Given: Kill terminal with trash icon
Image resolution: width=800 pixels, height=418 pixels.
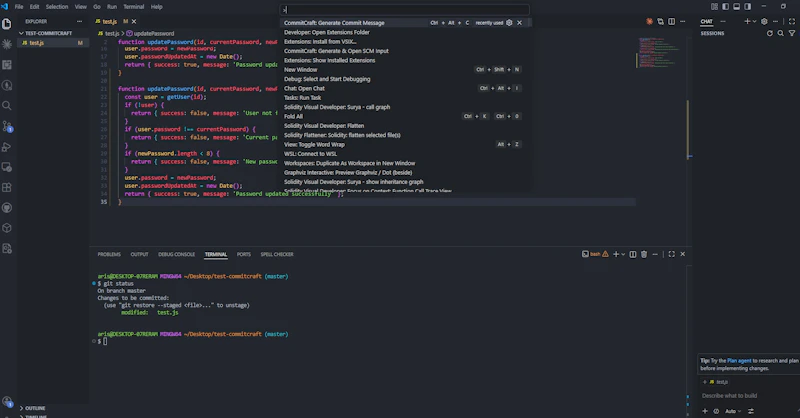Looking at the screenshot, I should (x=644, y=254).
